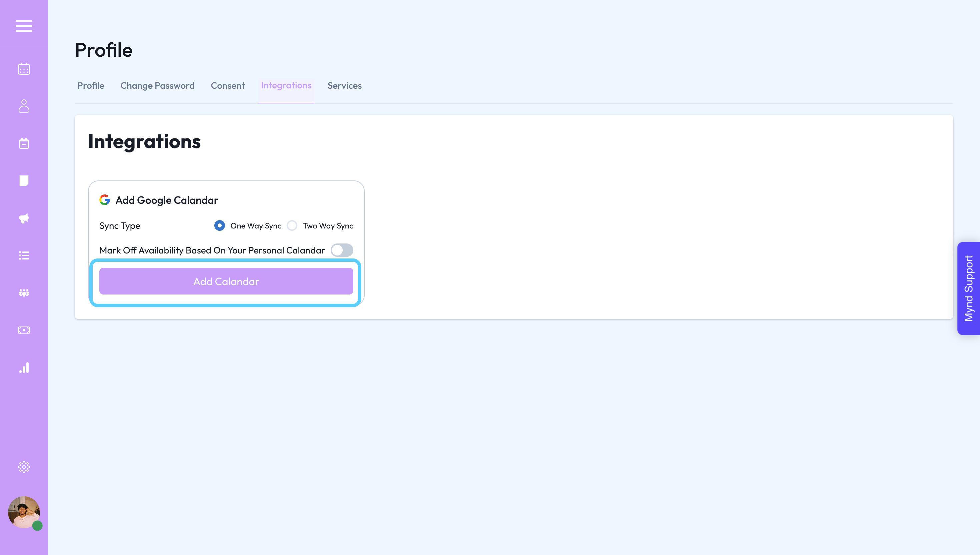980x555 pixels.
Task: Switch to the Change Password tab
Action: (157, 86)
